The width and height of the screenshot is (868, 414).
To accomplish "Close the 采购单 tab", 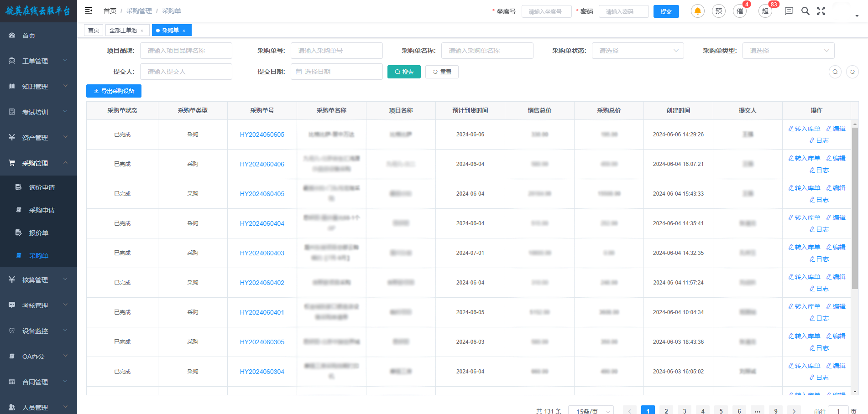I will pyautogui.click(x=184, y=31).
